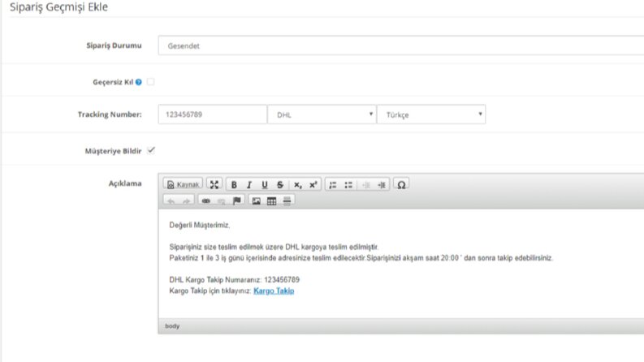This screenshot has height=362, width=644.
Task: Open the Kargo Takip link
Action: [x=274, y=291]
